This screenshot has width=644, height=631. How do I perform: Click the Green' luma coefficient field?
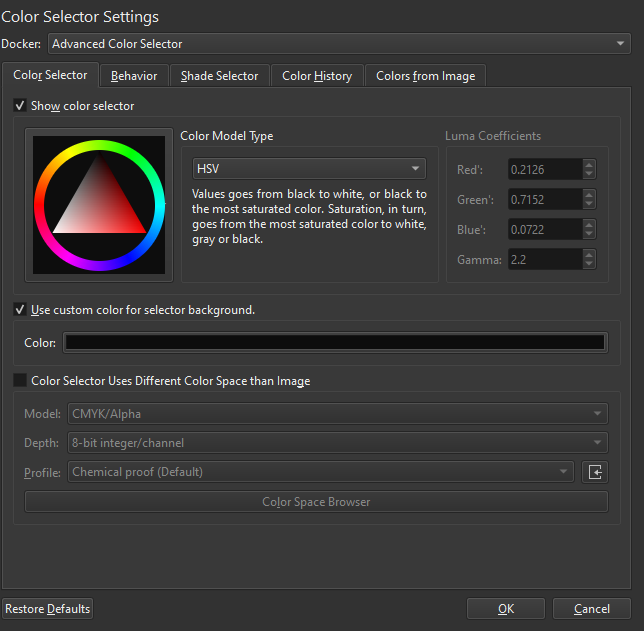pos(545,199)
